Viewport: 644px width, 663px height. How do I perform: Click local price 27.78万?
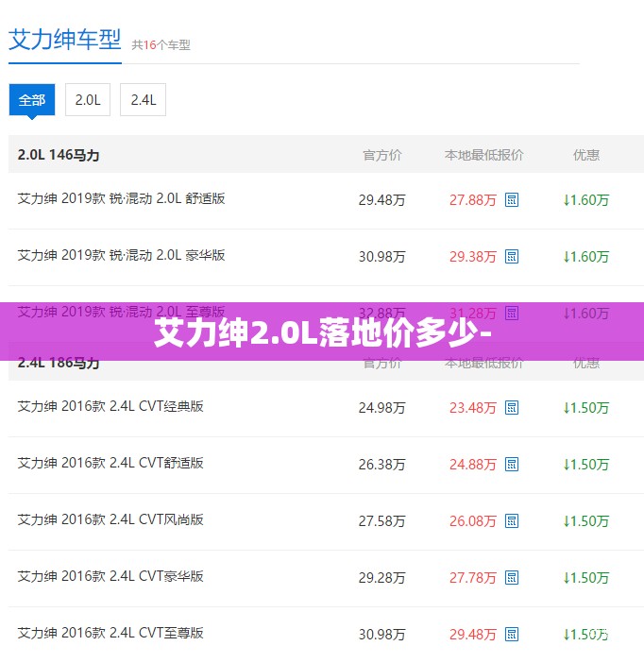point(473,578)
